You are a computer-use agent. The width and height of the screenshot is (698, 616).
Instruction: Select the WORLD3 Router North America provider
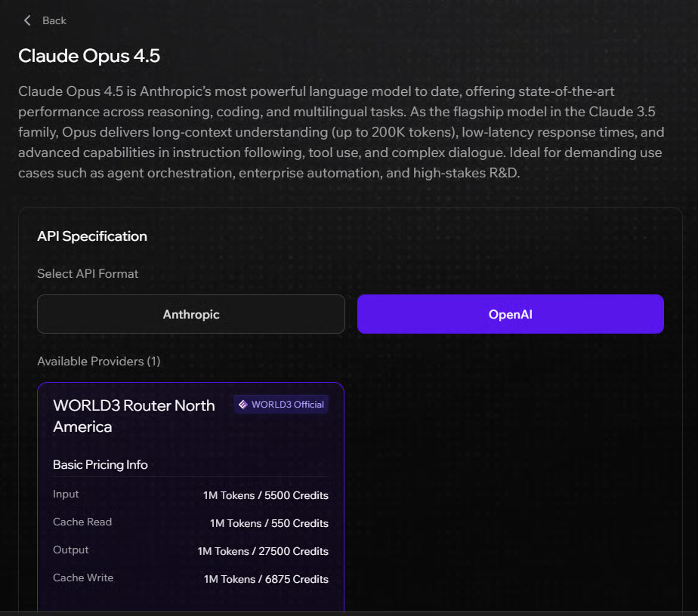[134, 416]
